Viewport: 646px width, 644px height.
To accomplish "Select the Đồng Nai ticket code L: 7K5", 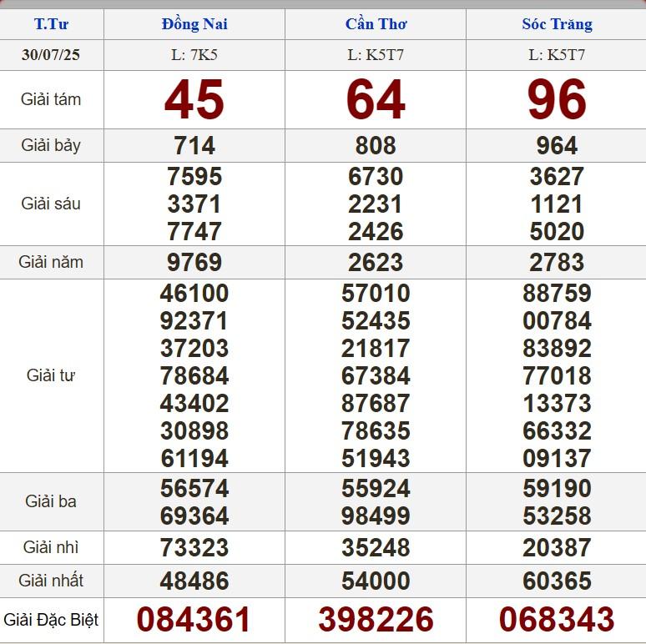I will [x=194, y=56].
